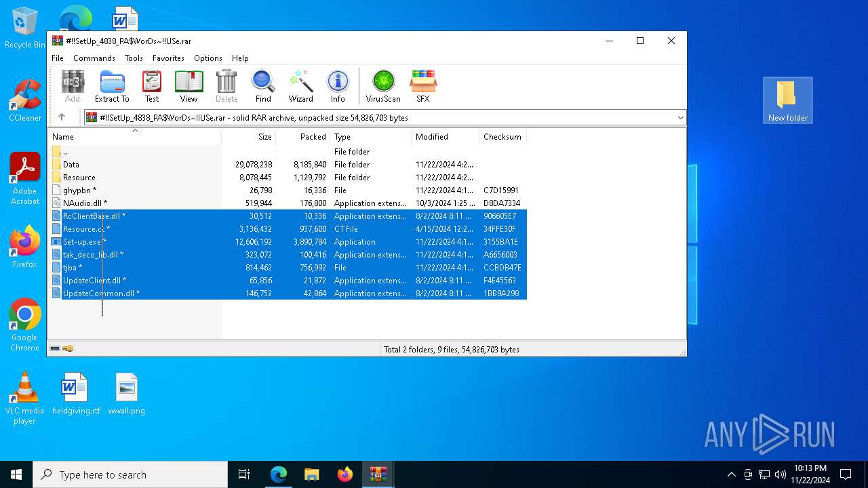This screenshot has height=488, width=868.
Task: Open Firefox desktop shortcut
Action: (x=25, y=247)
